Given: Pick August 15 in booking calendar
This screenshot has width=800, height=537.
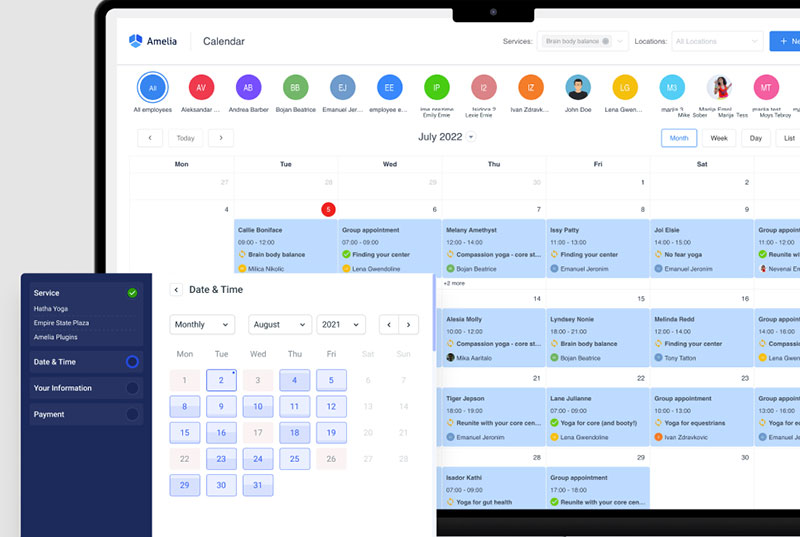Looking at the screenshot, I should [x=185, y=432].
